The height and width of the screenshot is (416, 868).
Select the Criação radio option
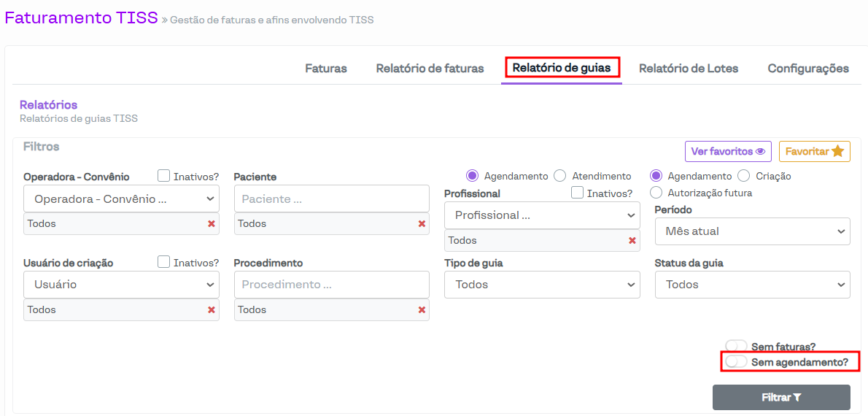point(744,176)
